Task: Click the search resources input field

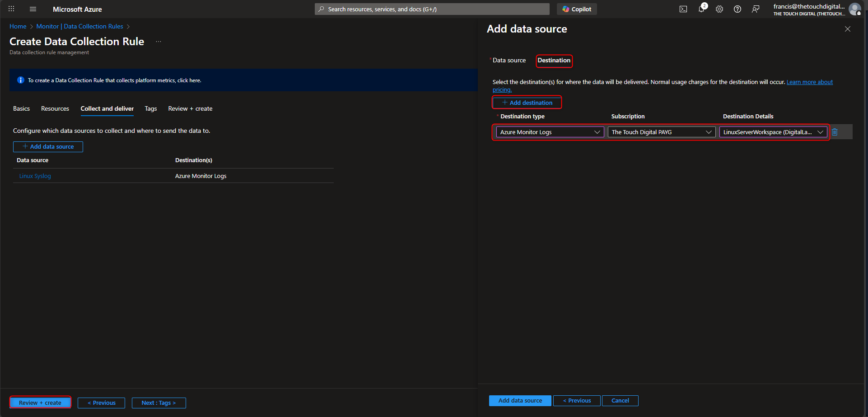Action: tap(431, 9)
